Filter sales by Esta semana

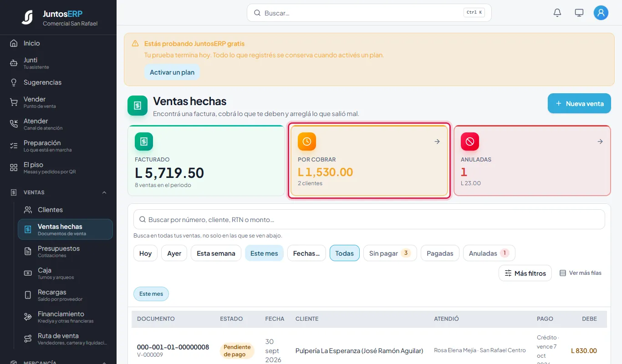click(216, 253)
